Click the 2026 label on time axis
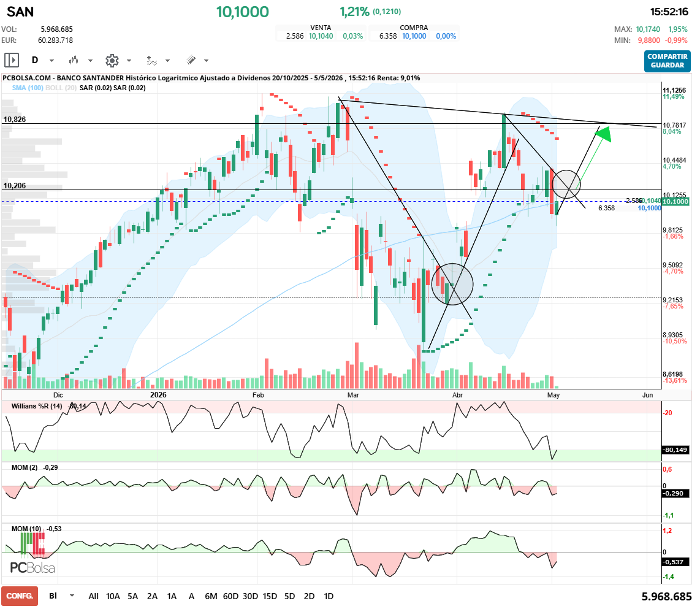 pyautogui.click(x=158, y=395)
